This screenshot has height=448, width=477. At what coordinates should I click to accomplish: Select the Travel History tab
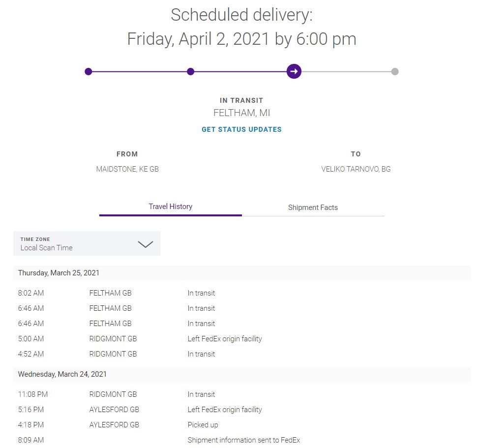coord(170,207)
